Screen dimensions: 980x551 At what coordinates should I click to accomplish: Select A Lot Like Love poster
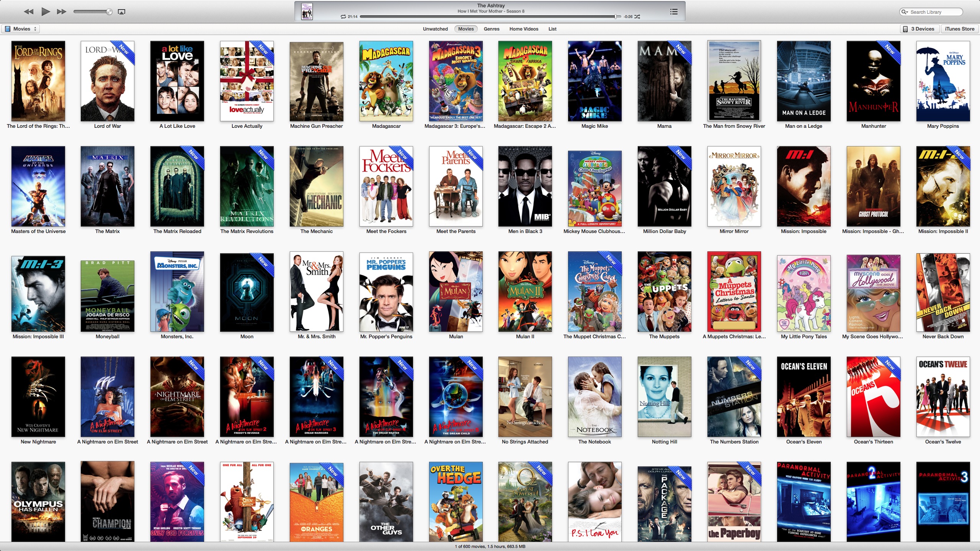pyautogui.click(x=177, y=81)
